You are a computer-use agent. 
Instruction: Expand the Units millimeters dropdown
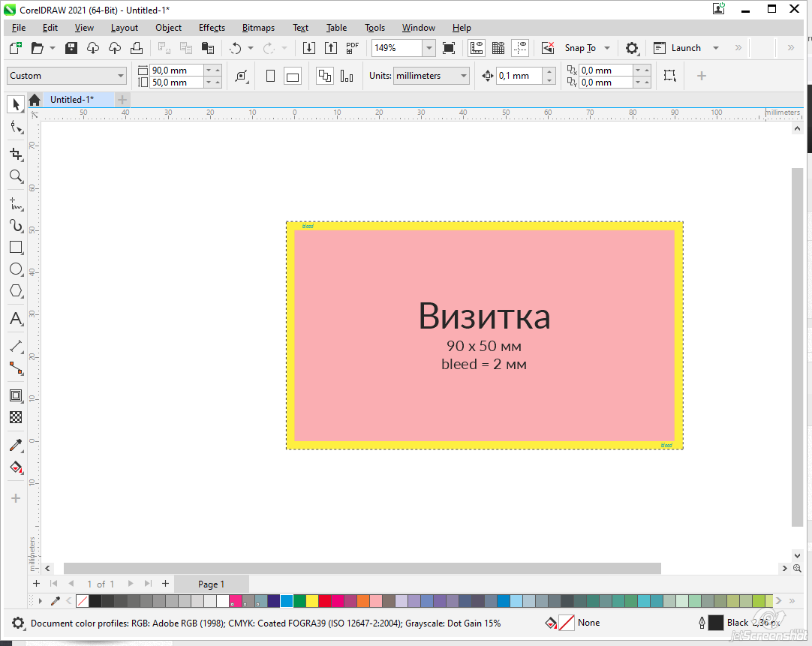(463, 76)
